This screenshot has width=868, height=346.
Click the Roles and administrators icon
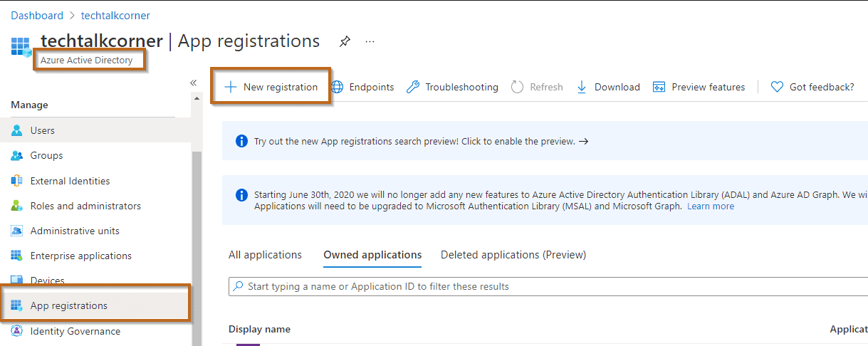tap(17, 206)
